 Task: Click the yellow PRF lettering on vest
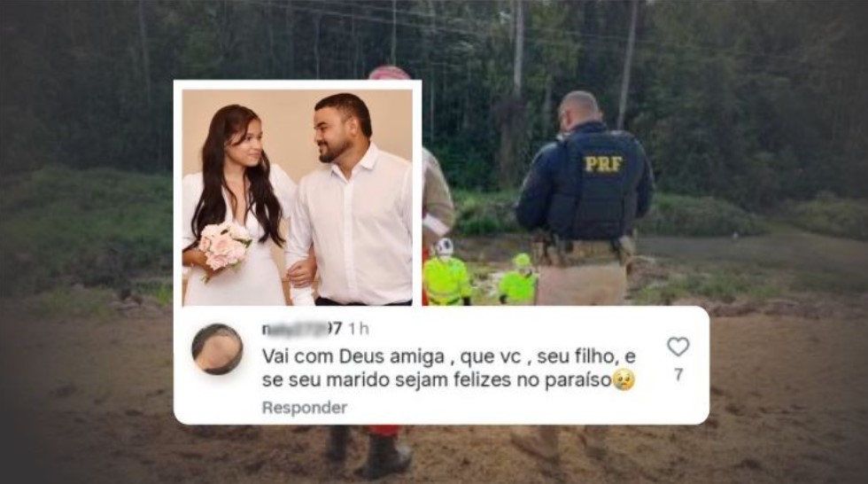click(603, 164)
